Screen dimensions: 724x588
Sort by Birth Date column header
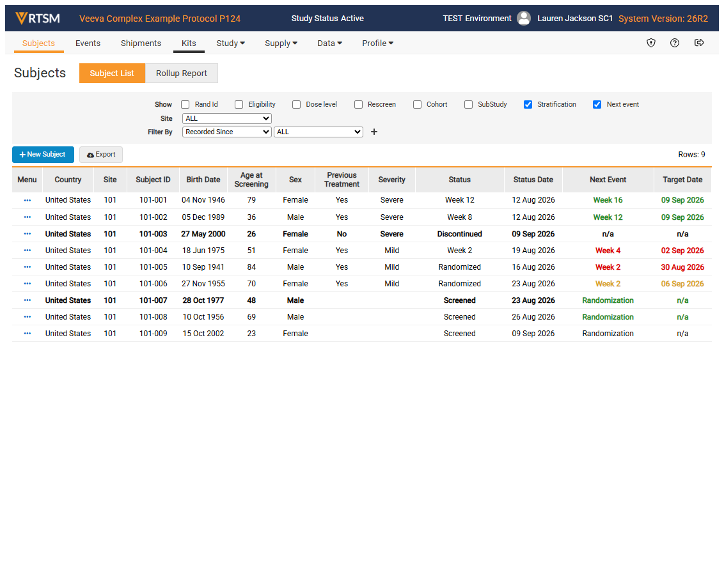tap(203, 180)
